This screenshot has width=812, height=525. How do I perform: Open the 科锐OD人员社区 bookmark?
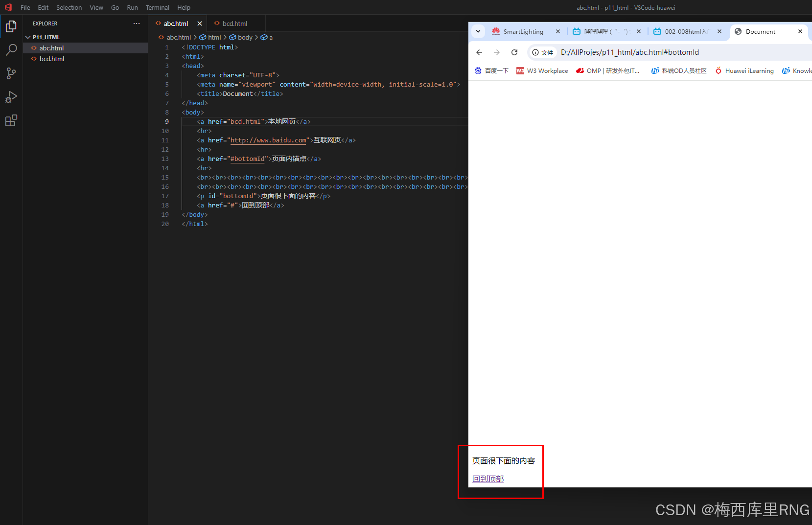coord(679,71)
